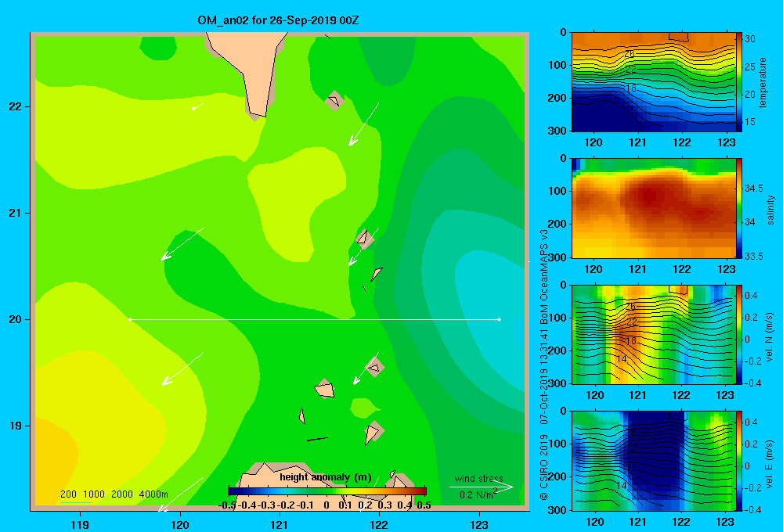Viewport: 783px width, 532px height.
Task: Click the small island near latitude 22
Action: click(334, 100)
